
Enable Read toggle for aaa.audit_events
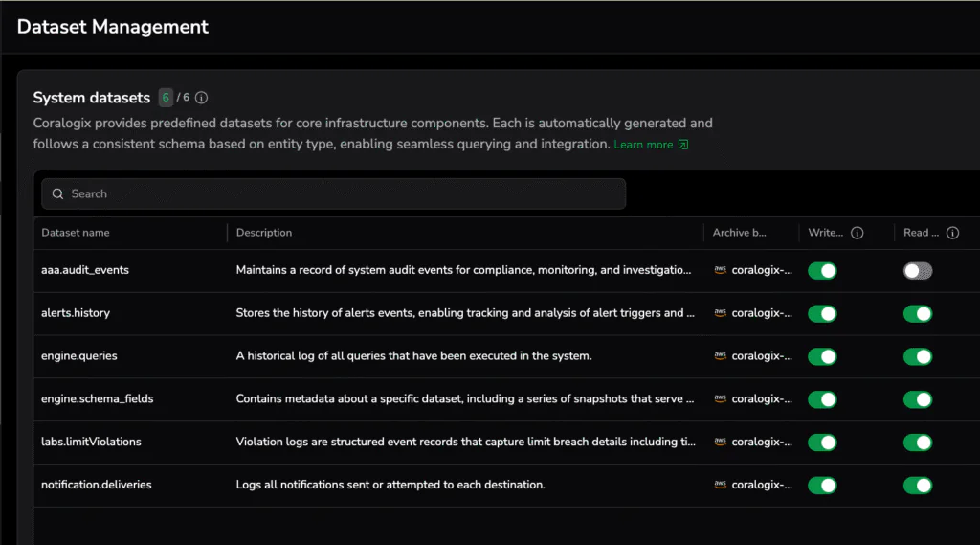918,271
